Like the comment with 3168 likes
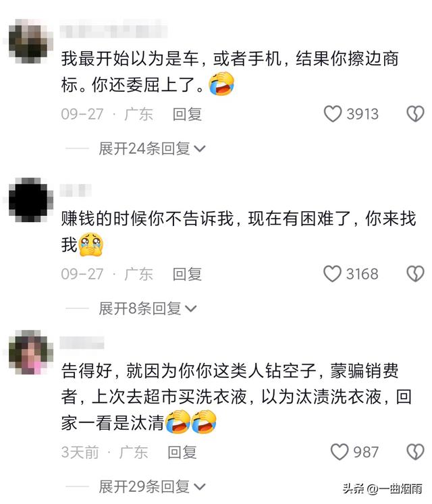432x504 pixels. (332, 274)
